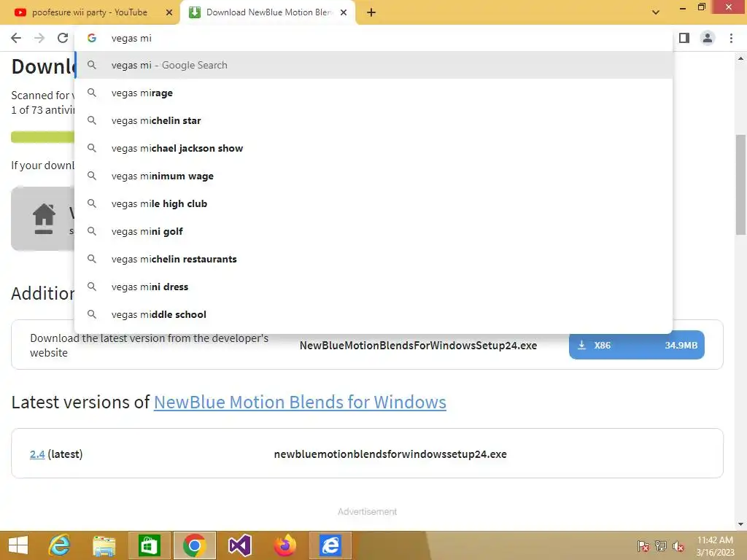
Task: Click the address bar containing vegas mi
Action: coord(374,38)
